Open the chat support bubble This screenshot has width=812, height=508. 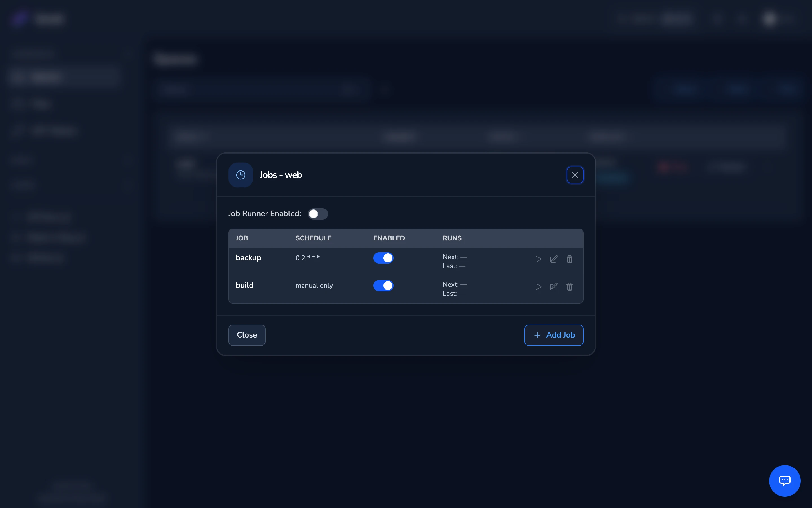tap(784, 480)
